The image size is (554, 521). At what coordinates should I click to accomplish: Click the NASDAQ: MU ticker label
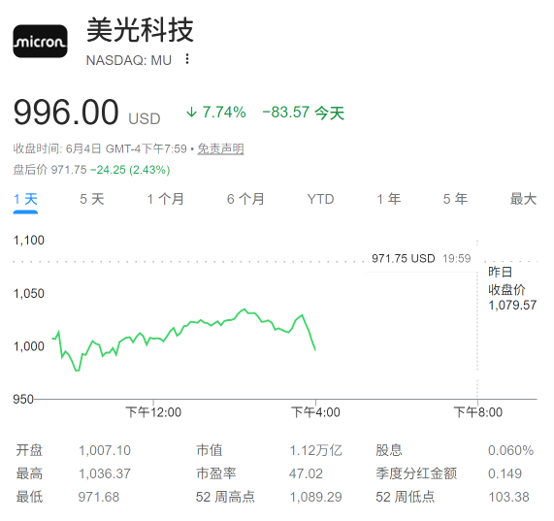click(x=129, y=60)
